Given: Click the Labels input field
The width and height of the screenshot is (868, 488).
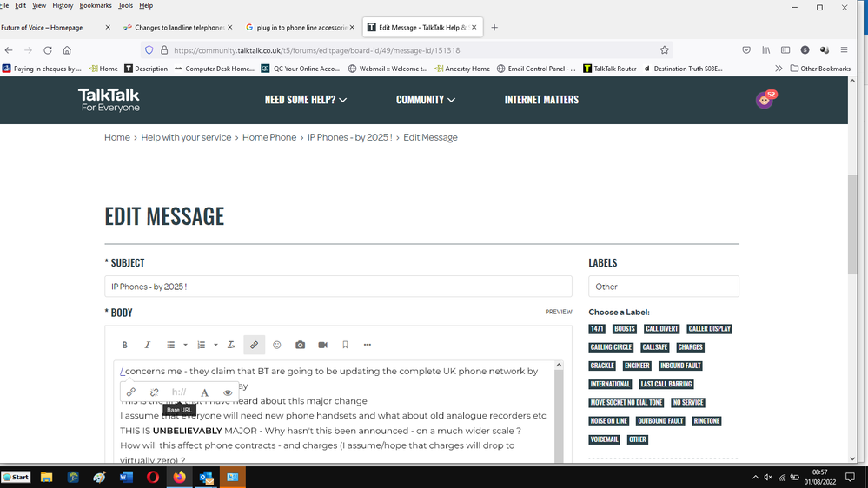Looking at the screenshot, I should (x=664, y=287).
